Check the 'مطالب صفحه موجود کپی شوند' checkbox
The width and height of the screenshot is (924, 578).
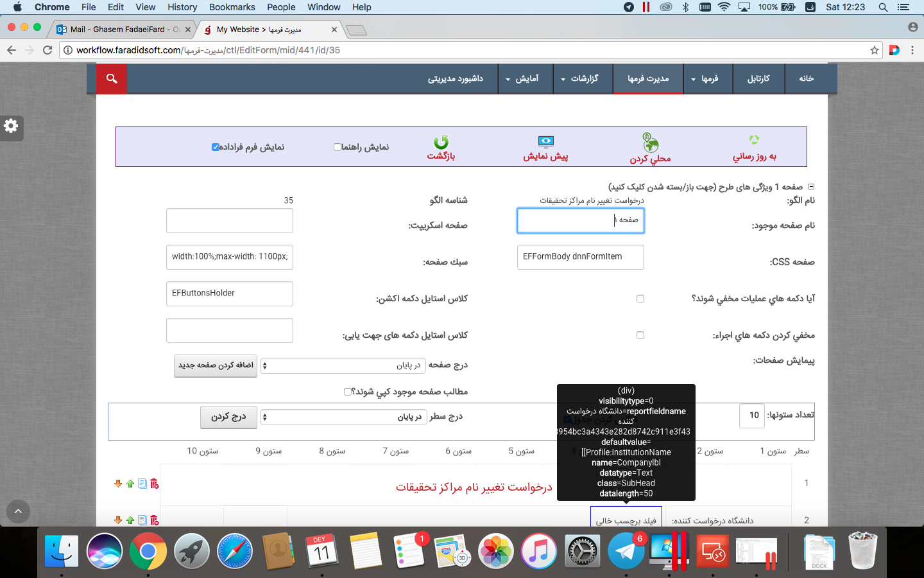(347, 392)
